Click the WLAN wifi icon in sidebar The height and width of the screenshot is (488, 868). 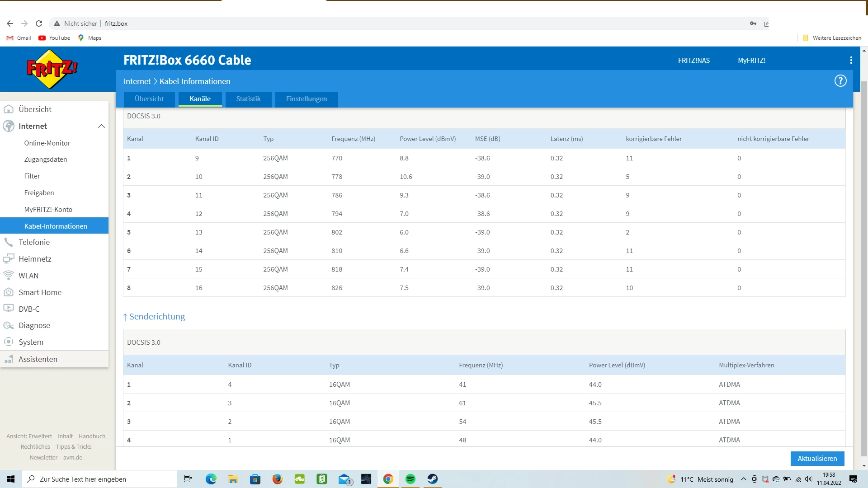8,276
